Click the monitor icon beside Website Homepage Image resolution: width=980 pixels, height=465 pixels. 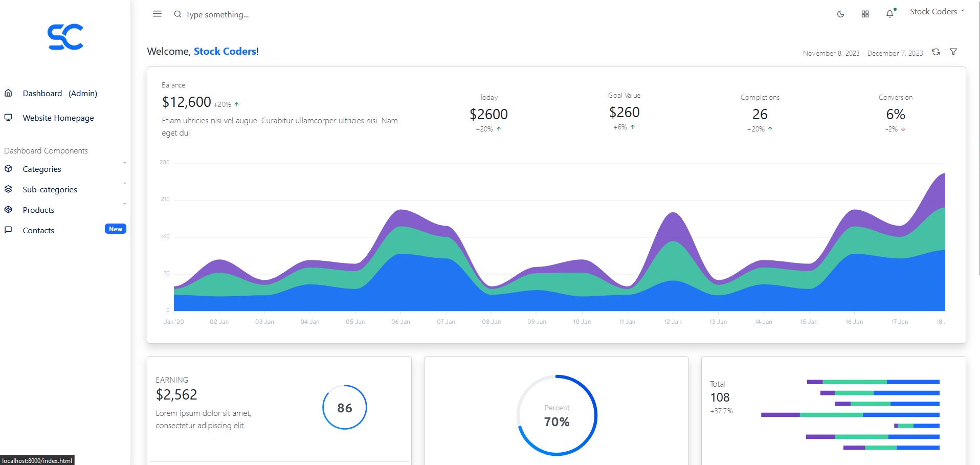(x=8, y=117)
